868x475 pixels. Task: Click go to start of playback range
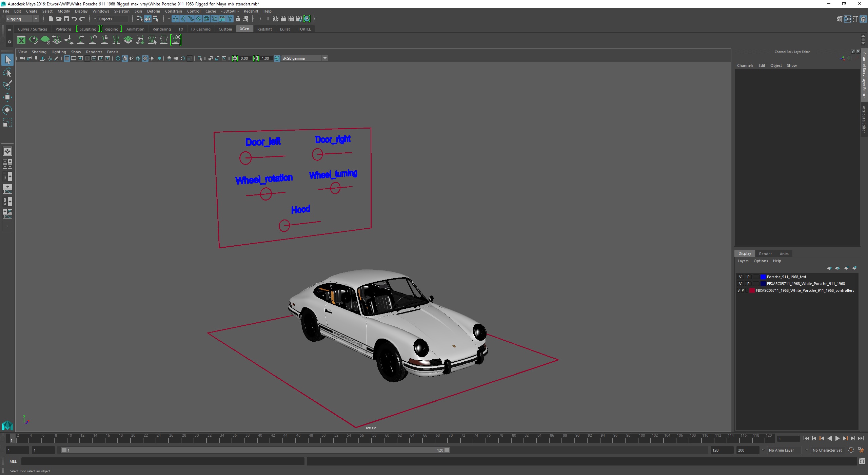[x=806, y=439]
